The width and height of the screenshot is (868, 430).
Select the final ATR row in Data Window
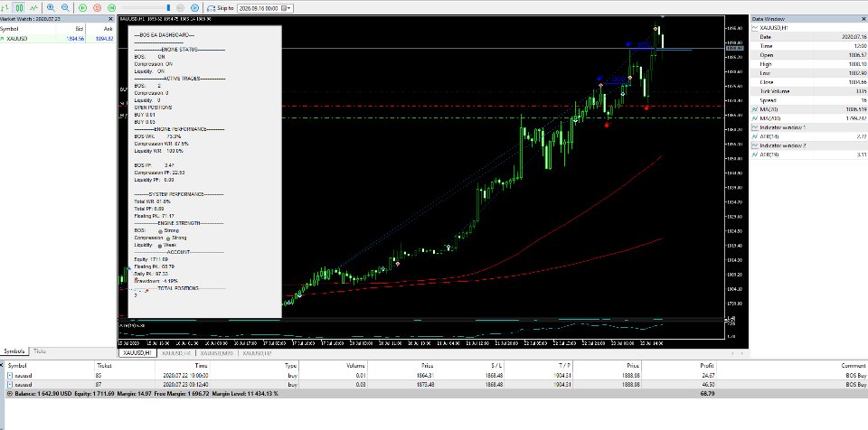tap(808, 154)
